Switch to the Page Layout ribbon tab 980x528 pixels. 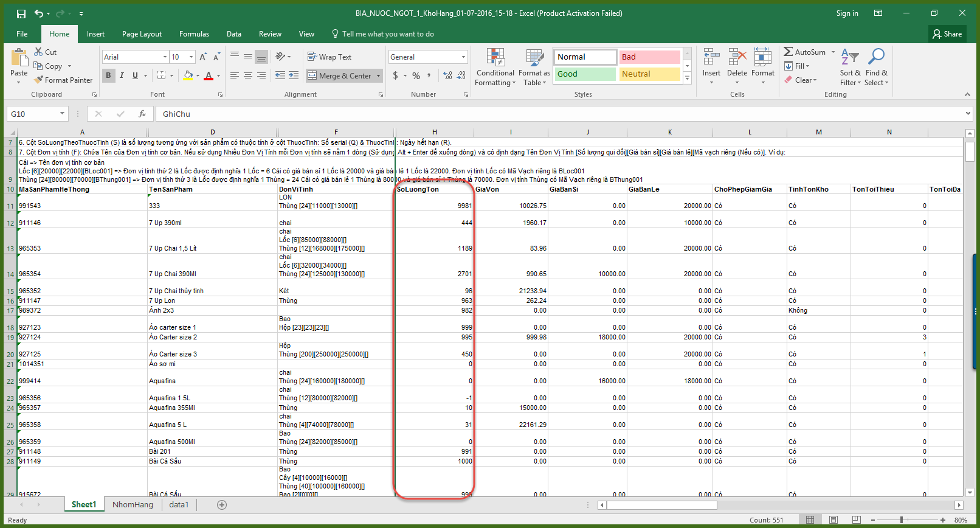(142, 34)
